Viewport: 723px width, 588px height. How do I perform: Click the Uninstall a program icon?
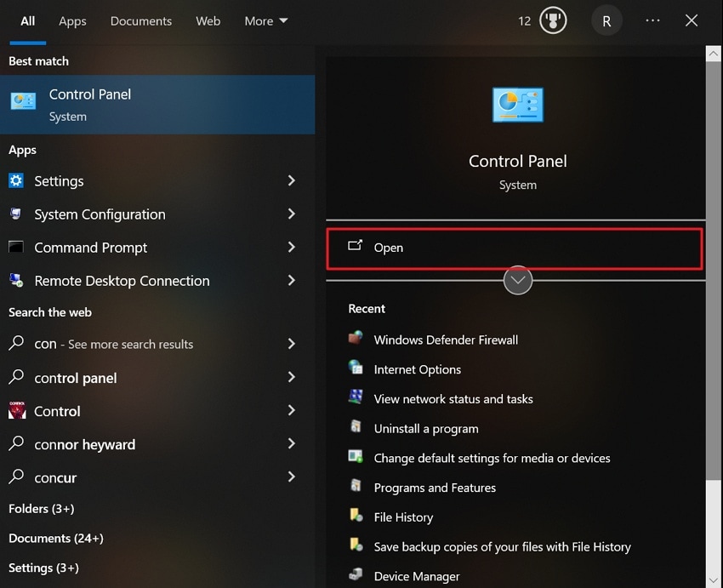356,426
